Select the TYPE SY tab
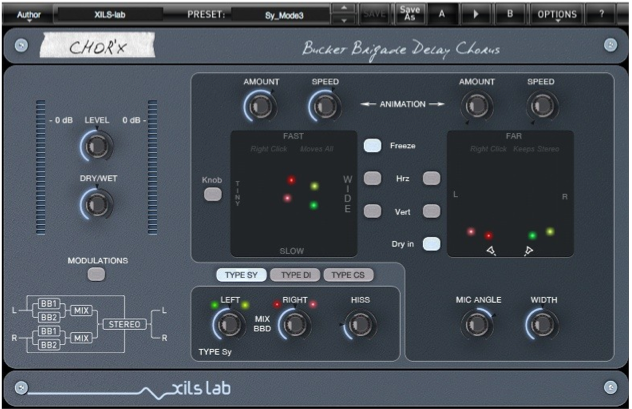Image resolution: width=632 pixels, height=409 pixels. pyautogui.click(x=241, y=275)
